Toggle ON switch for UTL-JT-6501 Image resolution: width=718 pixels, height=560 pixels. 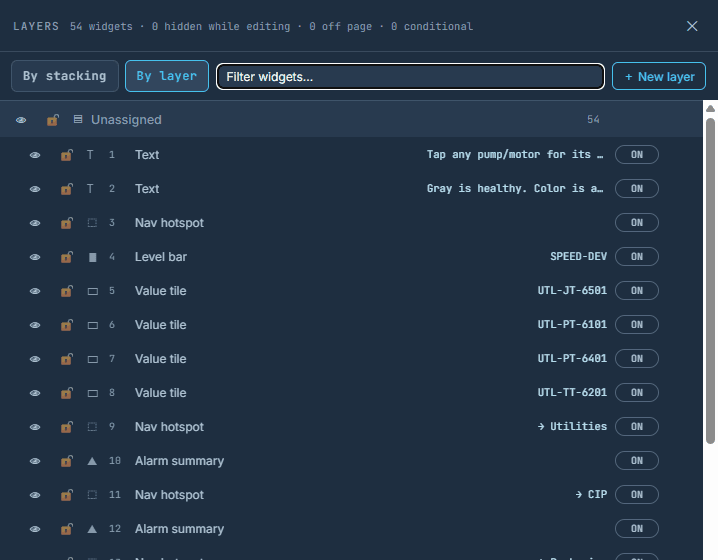pyautogui.click(x=636, y=290)
